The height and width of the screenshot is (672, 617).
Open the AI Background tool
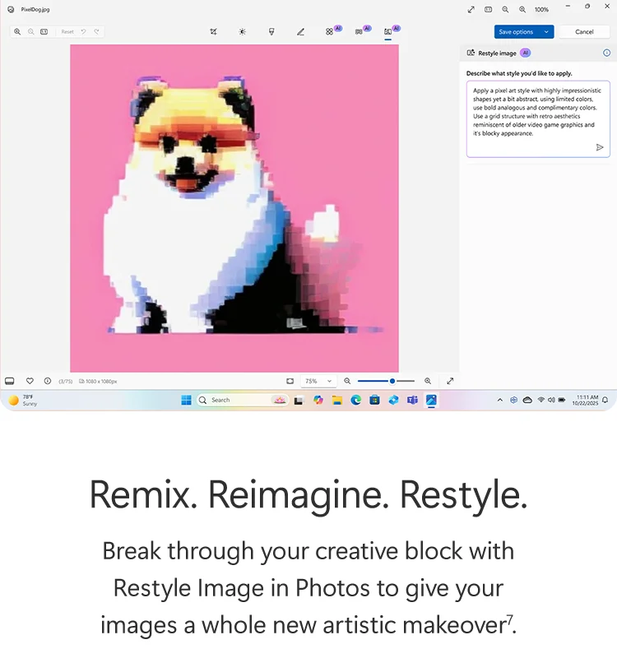[x=359, y=32]
